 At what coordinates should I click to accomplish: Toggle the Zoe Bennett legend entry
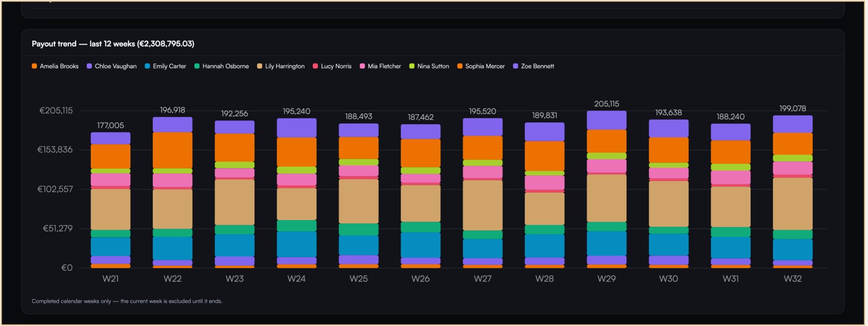point(534,66)
